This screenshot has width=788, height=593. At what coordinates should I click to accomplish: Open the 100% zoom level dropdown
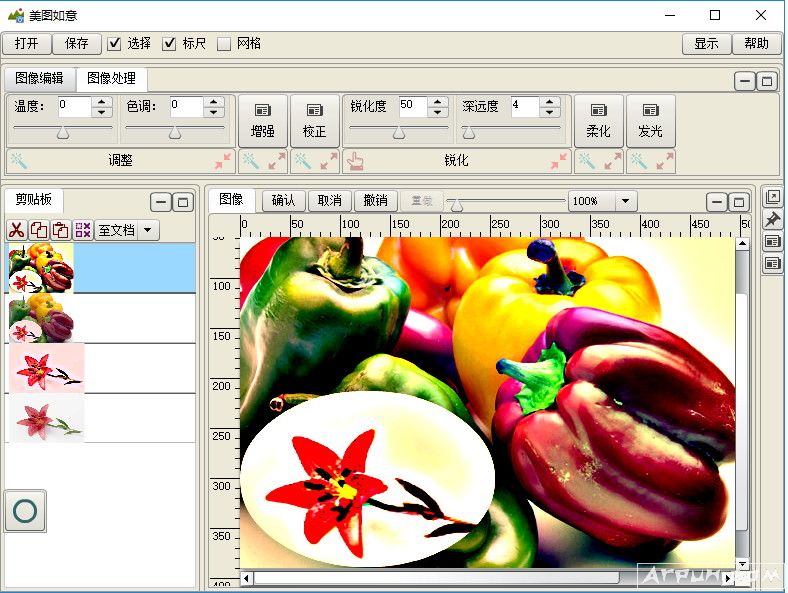pos(626,201)
